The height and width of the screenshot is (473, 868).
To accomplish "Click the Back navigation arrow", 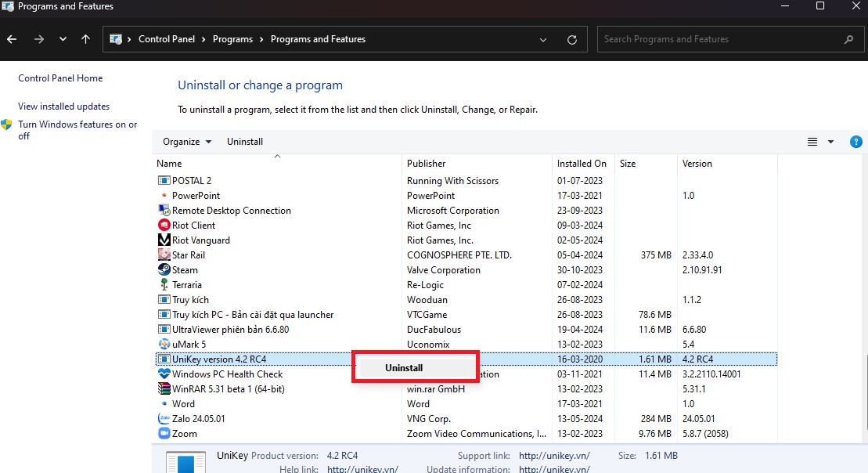I will coord(12,39).
